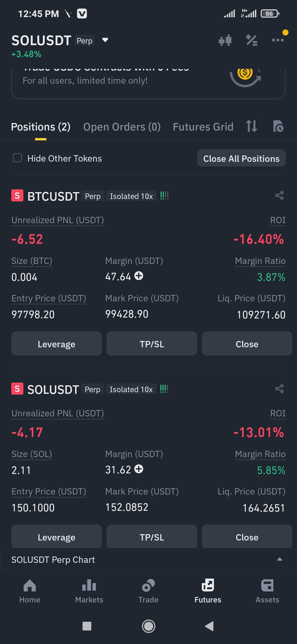297x644 pixels.
Task: Add margin to SOLUSDT position via plus
Action: click(139, 469)
